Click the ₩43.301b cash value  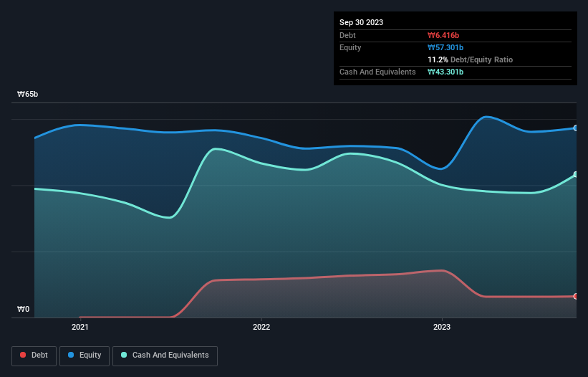pyautogui.click(x=445, y=72)
